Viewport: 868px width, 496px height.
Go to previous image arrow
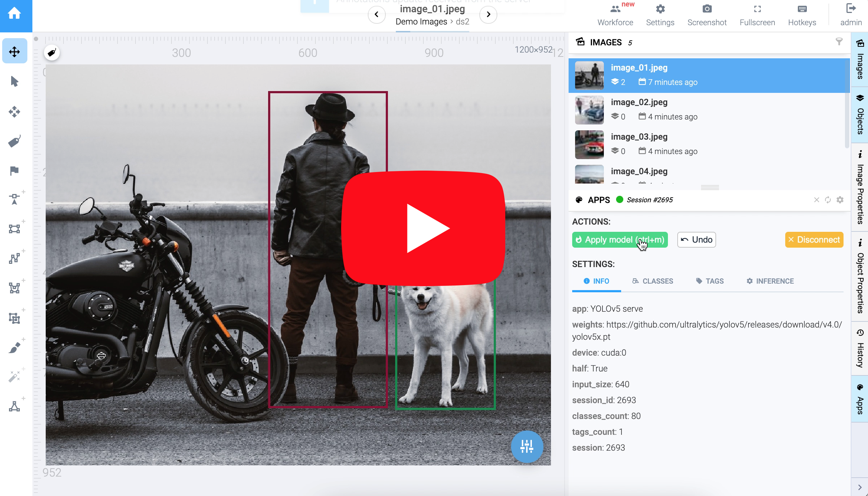[376, 14]
